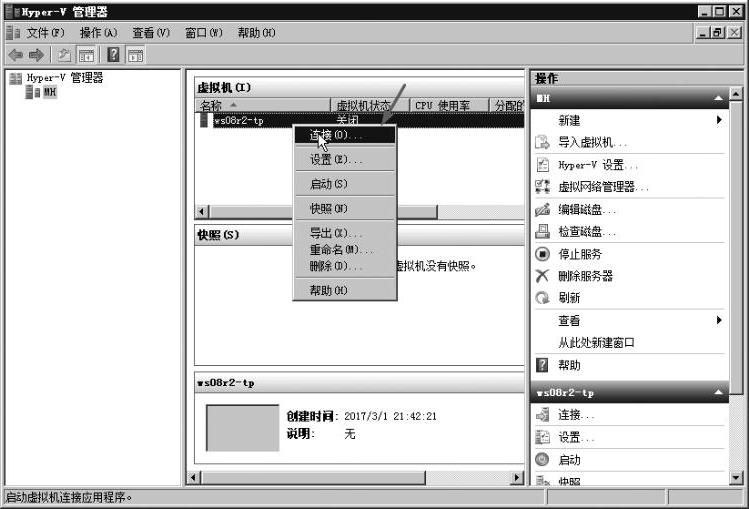Open the 文件(F) menu

(x=45, y=33)
